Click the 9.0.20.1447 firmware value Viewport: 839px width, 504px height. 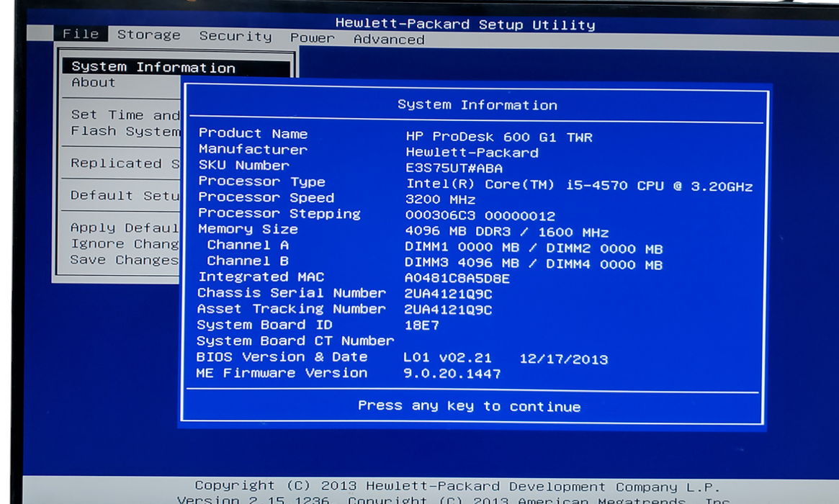click(452, 374)
